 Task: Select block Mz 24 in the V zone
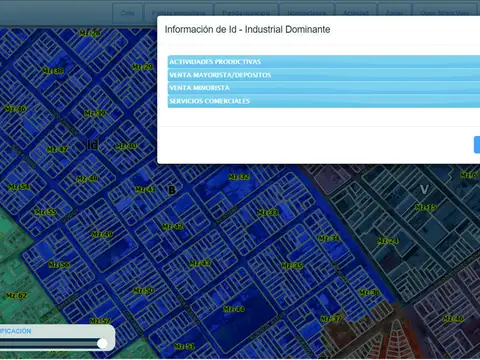pyautogui.click(x=387, y=241)
